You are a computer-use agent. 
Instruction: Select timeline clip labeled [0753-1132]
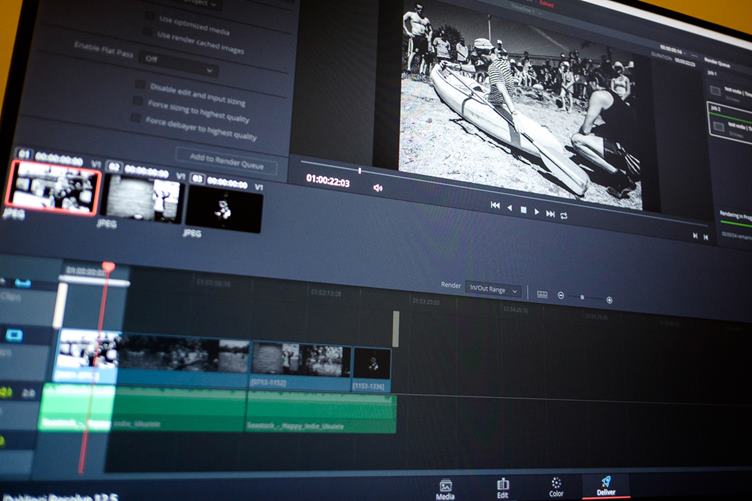(x=301, y=366)
